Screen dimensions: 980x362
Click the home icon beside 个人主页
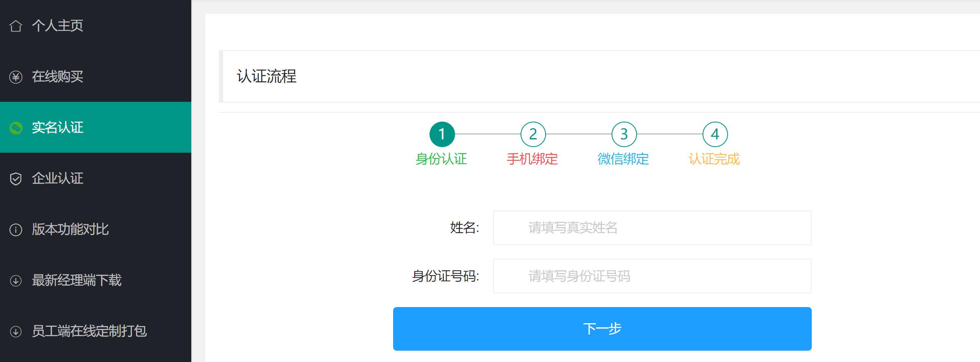16,26
